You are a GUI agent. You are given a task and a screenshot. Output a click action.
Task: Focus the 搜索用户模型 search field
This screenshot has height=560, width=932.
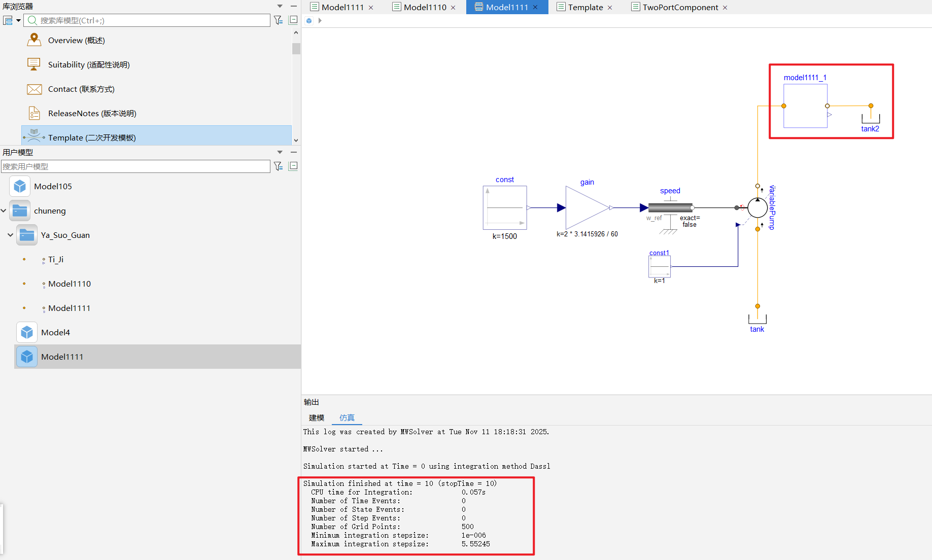135,166
